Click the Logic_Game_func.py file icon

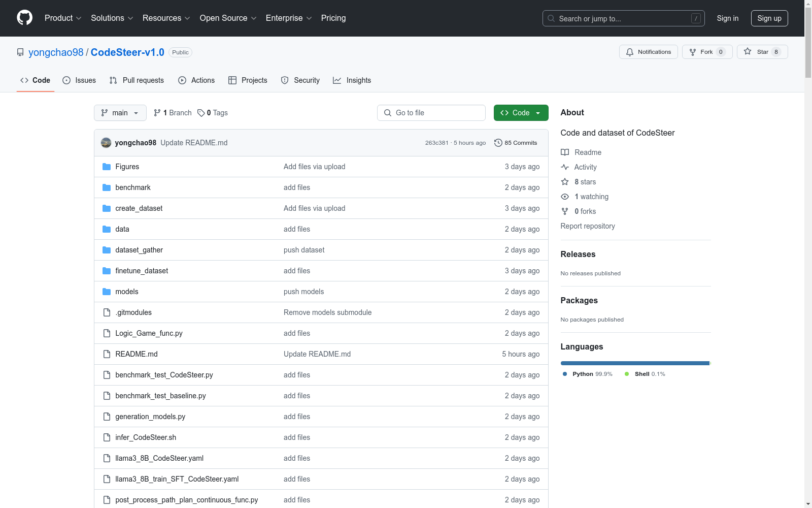(107, 333)
